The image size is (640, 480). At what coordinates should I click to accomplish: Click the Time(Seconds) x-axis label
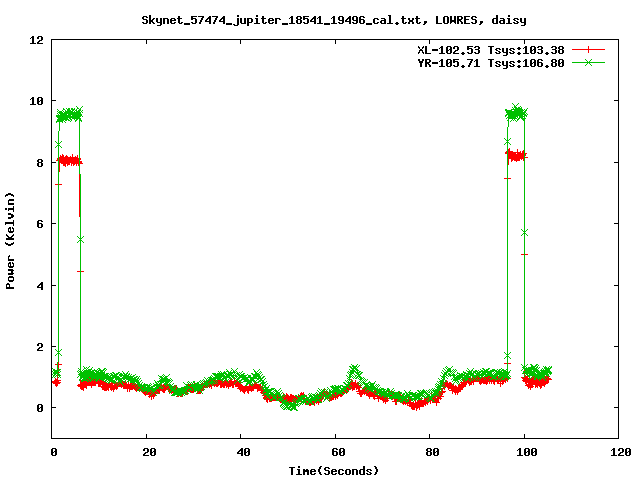[x=334, y=471]
